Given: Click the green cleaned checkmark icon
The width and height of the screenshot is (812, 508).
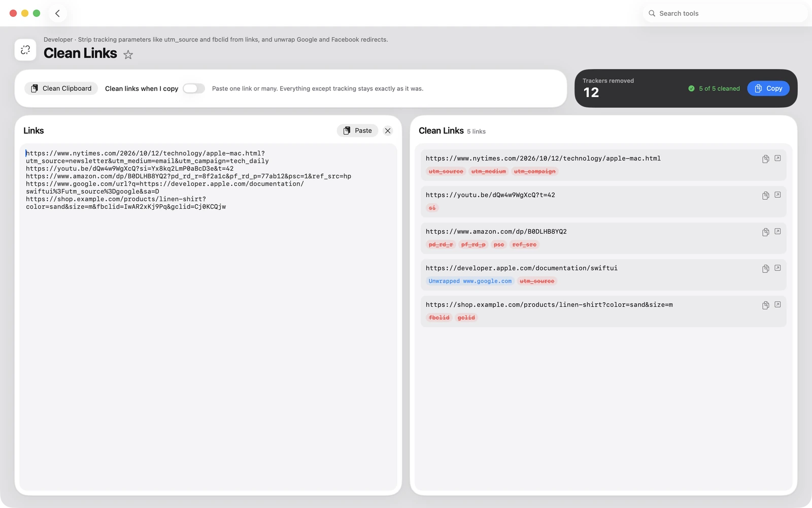Looking at the screenshot, I should coord(691,88).
